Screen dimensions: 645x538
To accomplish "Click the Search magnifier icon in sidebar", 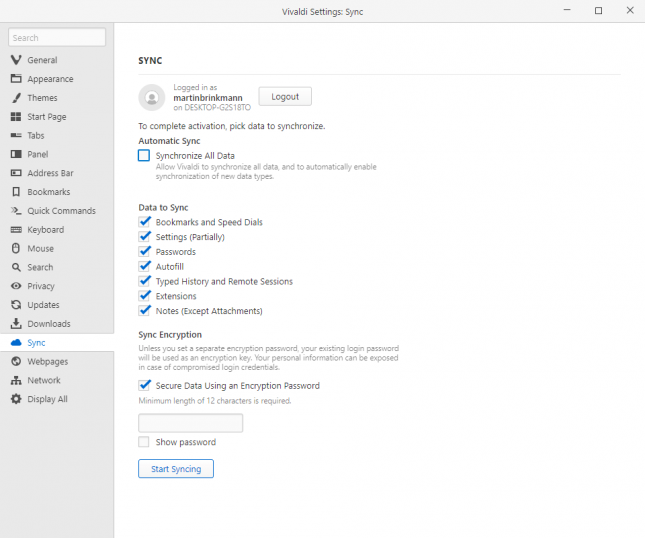I will coord(16,267).
